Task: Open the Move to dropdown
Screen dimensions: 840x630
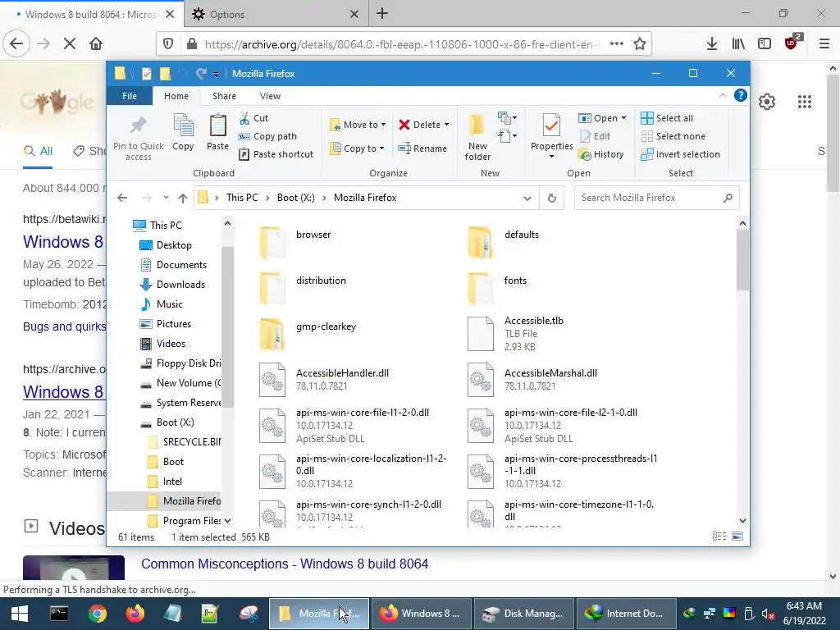Action: 358,125
